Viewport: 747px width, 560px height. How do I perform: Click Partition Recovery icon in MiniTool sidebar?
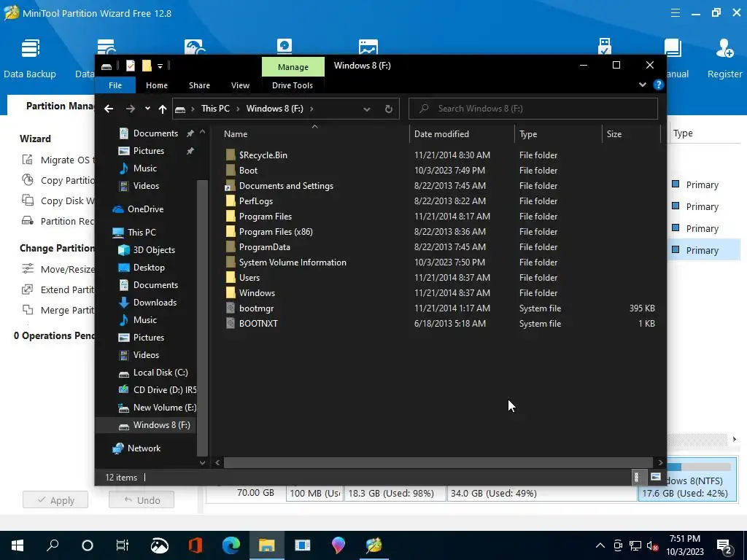tap(28, 221)
